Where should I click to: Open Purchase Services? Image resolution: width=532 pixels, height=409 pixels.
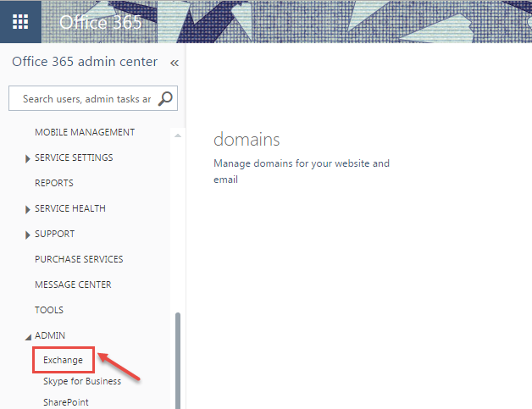coord(79,259)
